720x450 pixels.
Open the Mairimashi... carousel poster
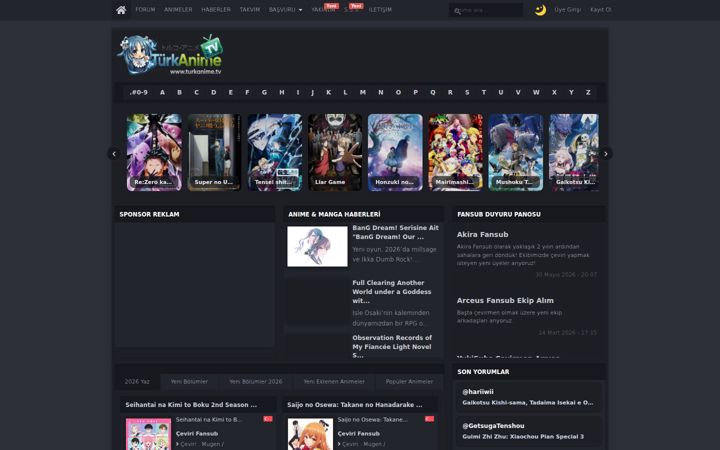coord(456,152)
